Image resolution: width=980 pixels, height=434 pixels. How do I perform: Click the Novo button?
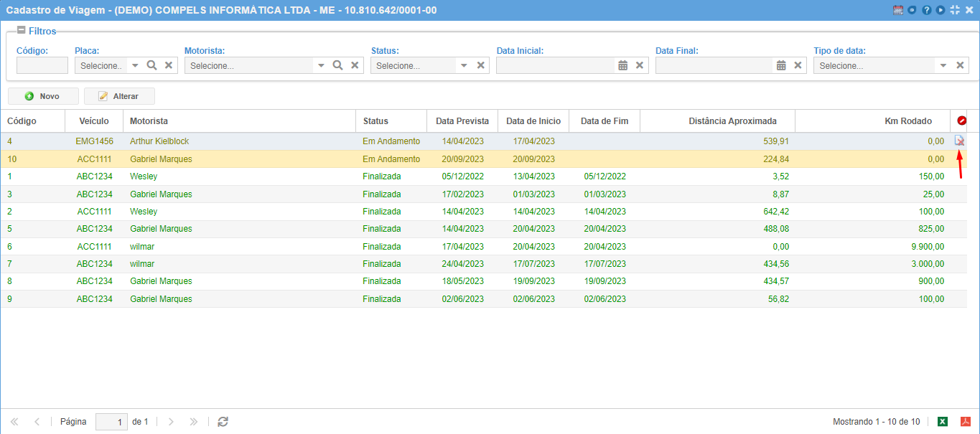43,96
